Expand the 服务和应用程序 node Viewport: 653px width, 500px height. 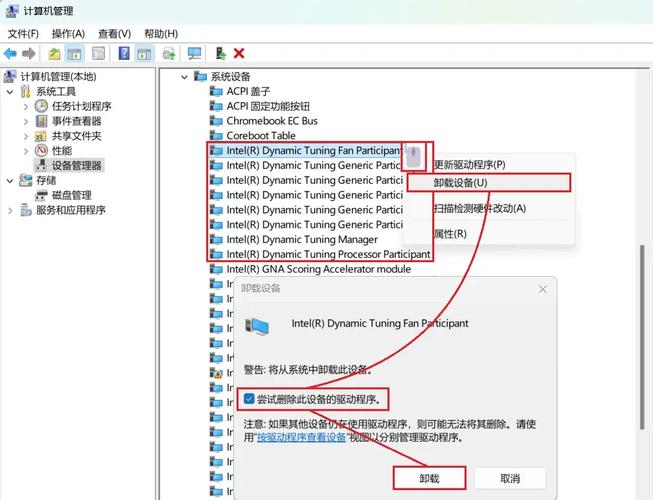tap(11, 210)
